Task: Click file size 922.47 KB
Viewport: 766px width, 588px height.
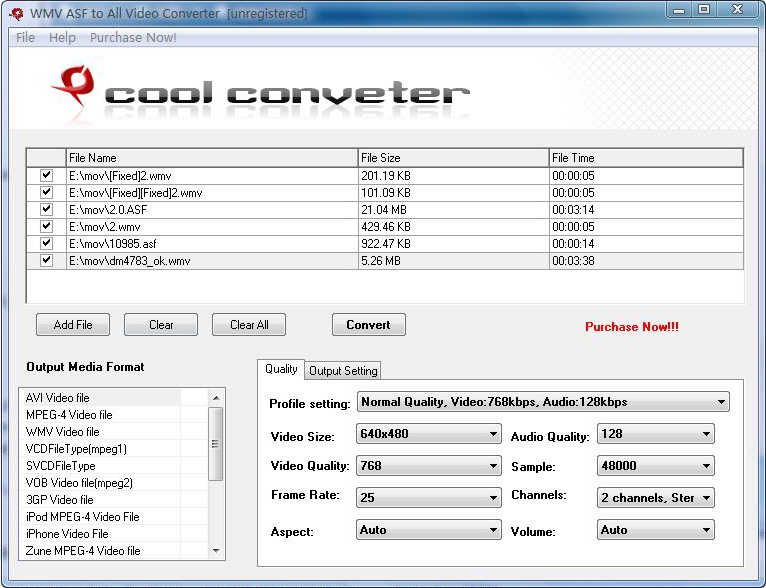Action: click(386, 244)
